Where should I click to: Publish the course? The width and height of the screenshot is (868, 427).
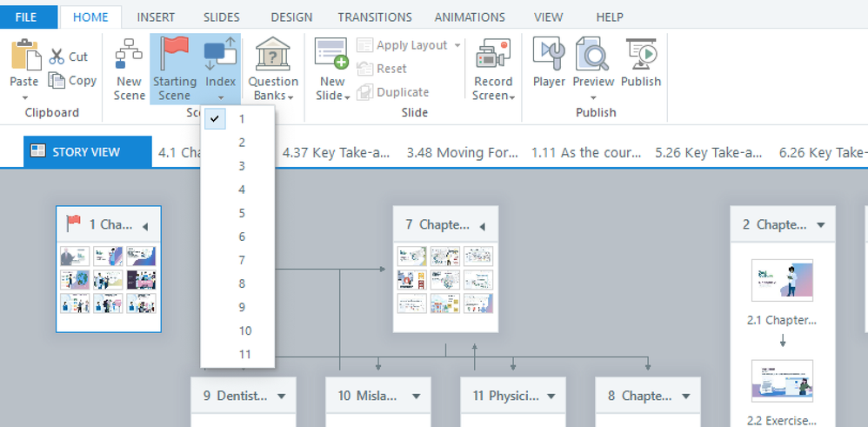(641, 55)
